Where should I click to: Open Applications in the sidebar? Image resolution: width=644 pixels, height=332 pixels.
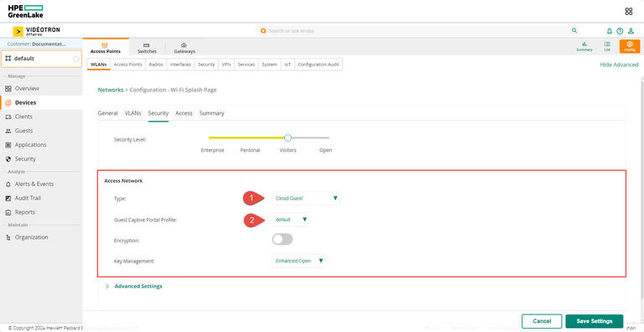(x=30, y=145)
